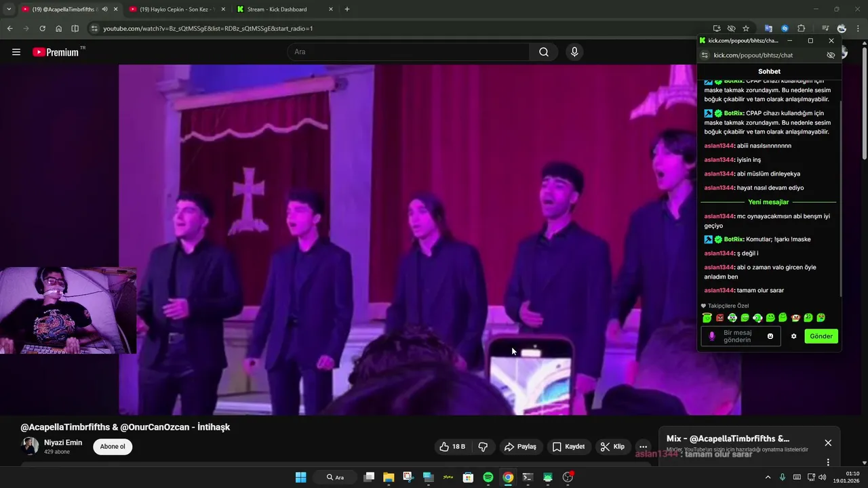Open the terminal app in taskbar
Screen dimensions: 868x488
tap(528, 477)
